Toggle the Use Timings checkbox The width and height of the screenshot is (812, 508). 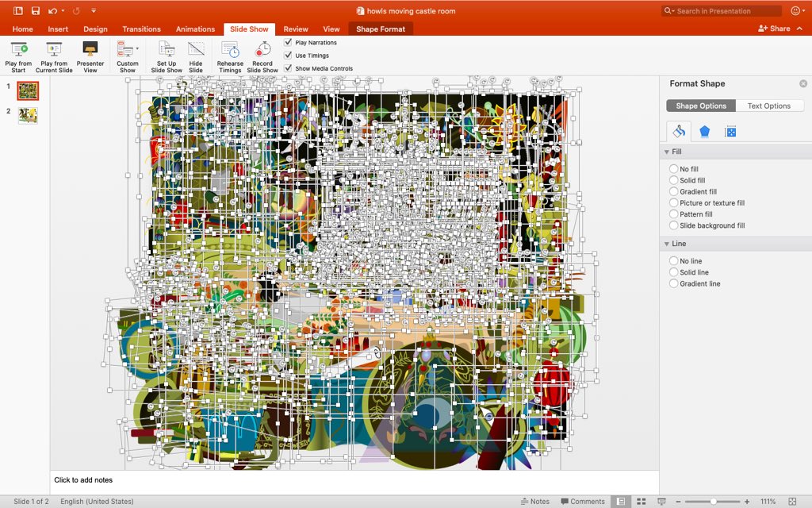[289, 55]
